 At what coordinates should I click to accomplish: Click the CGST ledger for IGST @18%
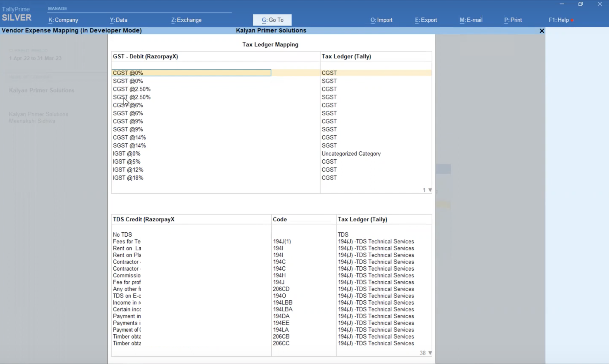pyautogui.click(x=329, y=178)
